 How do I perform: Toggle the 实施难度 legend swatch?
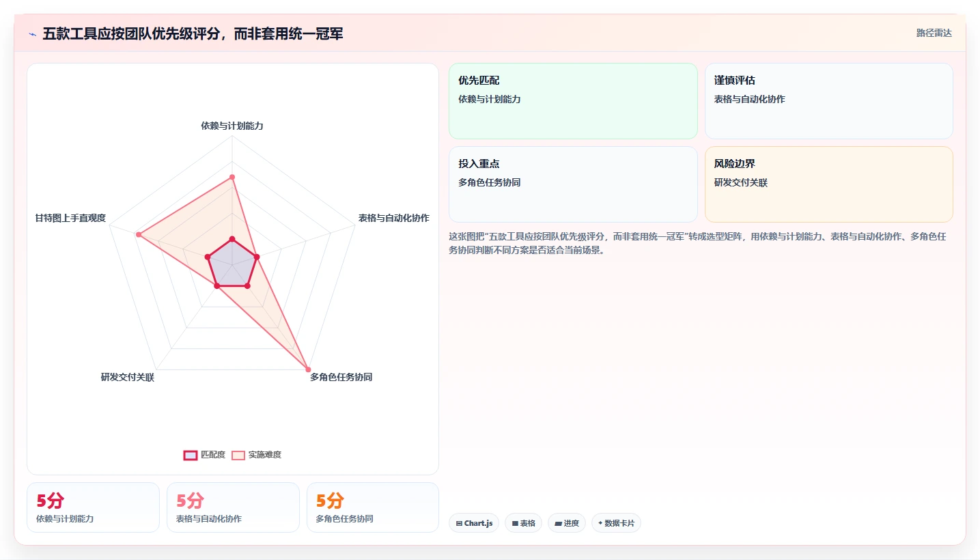[x=238, y=455]
